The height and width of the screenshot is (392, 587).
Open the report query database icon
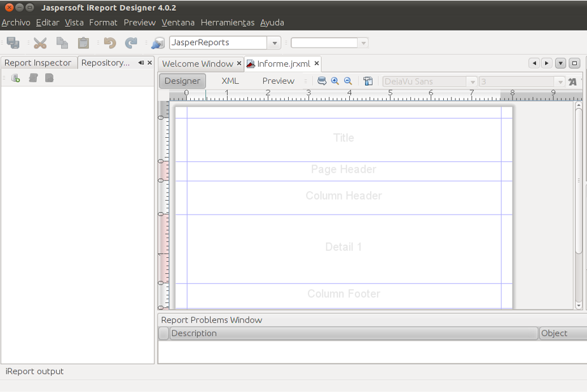click(322, 81)
